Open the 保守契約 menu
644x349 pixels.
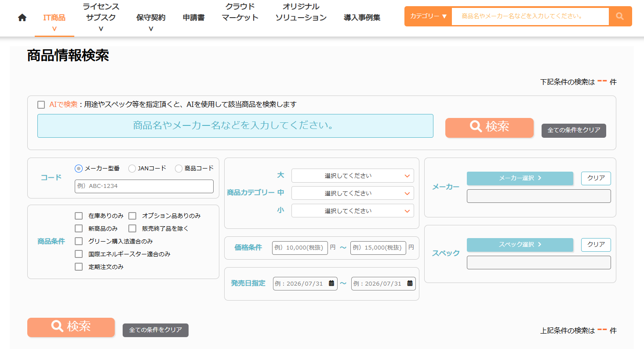[151, 18]
